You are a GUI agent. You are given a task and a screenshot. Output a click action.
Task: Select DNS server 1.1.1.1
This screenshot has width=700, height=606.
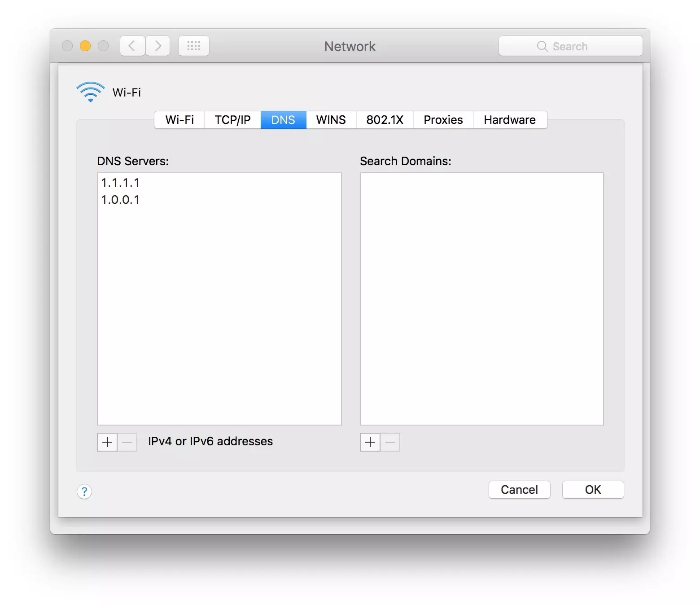coord(219,183)
